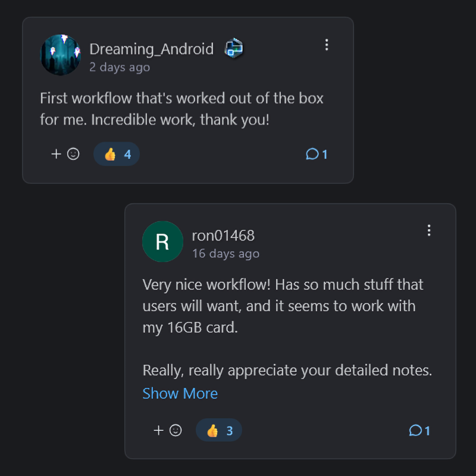Image resolution: width=476 pixels, height=476 pixels.
Task: Open the three-dot options for ron01468's comment
Action: [x=428, y=230]
